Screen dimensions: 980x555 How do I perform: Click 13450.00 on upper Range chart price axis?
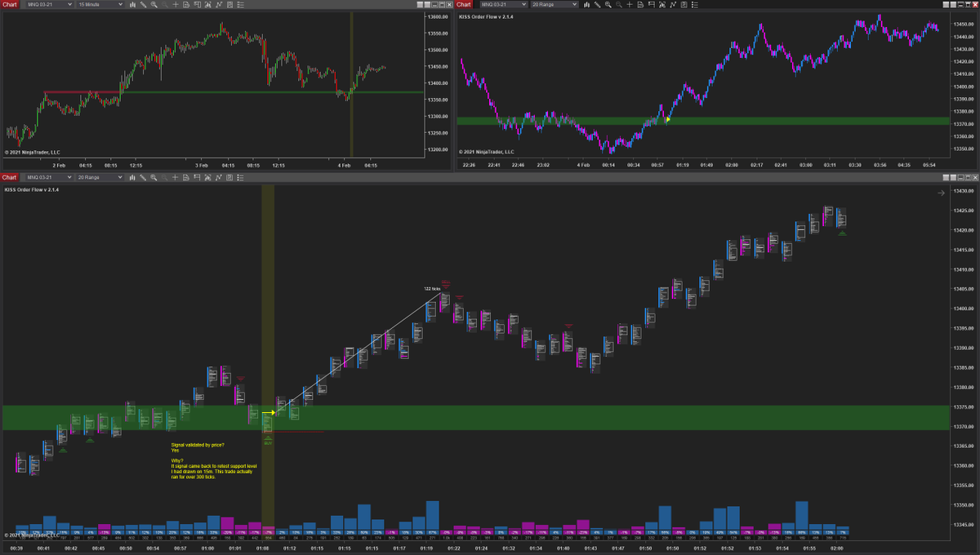964,24
